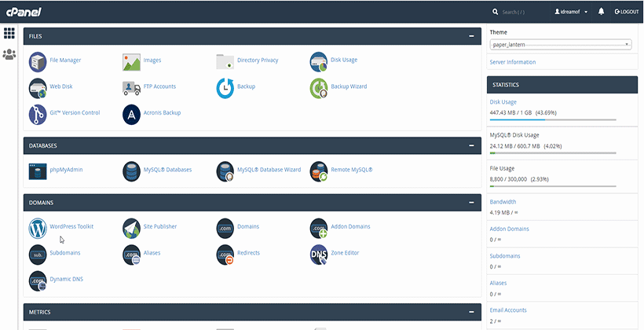Open the phpMyAdmin icon
644x330 pixels.
coord(38,171)
